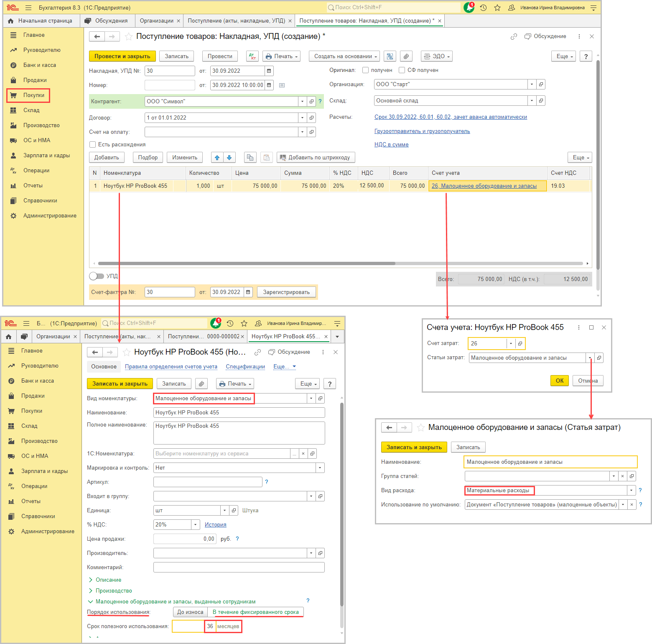
Task: Open document structure icon next to Создать на основании
Action: 390,56
